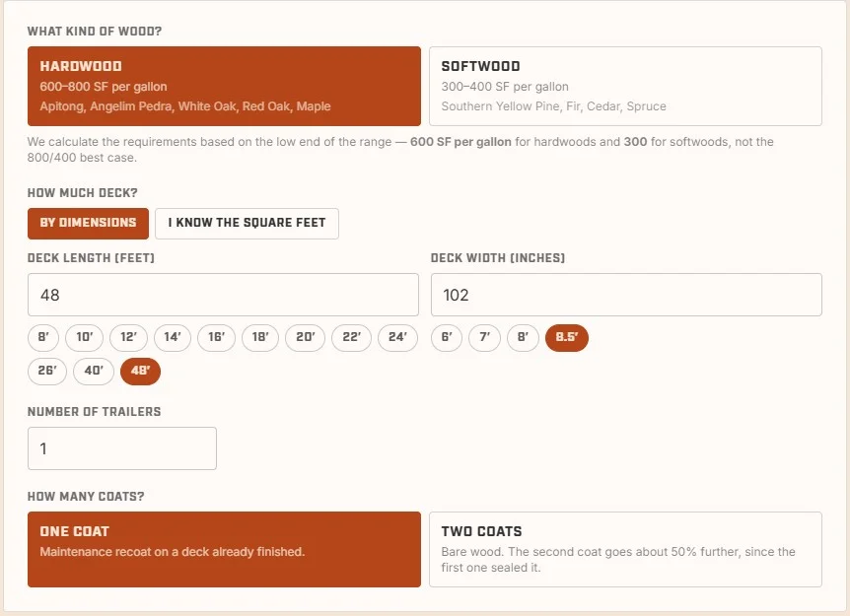The image size is (850, 616).
Task: Set deck length to 8' preset
Action: [43, 337]
